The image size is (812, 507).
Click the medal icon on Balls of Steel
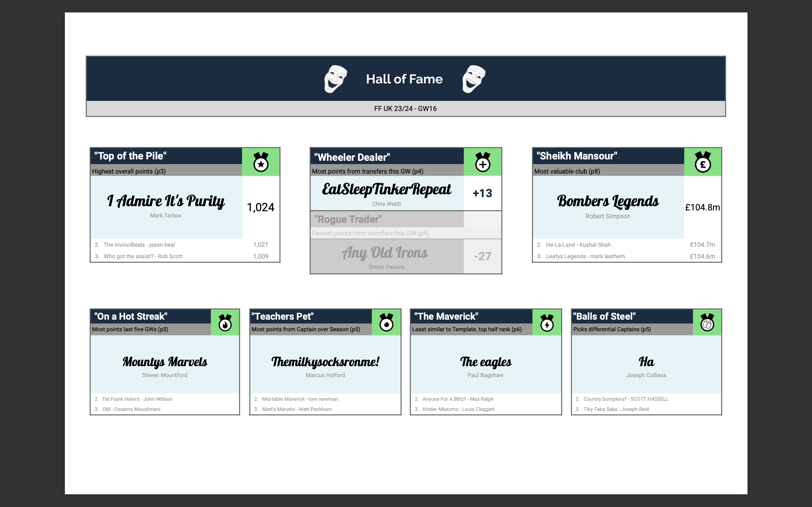pyautogui.click(x=707, y=323)
